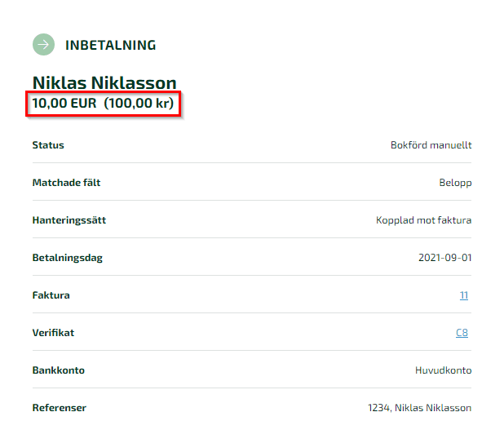Screen dimensions: 504x443
Task: Click the green arrow Inbetalning icon
Action: coord(43,44)
